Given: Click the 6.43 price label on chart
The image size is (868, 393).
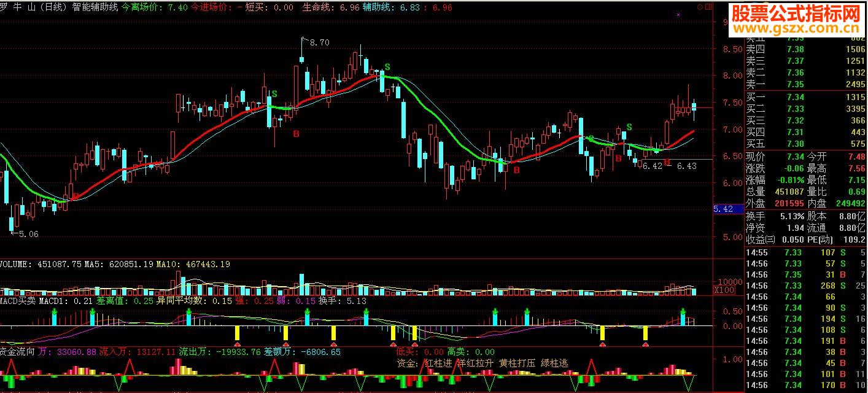Looking at the screenshot, I should [x=686, y=166].
